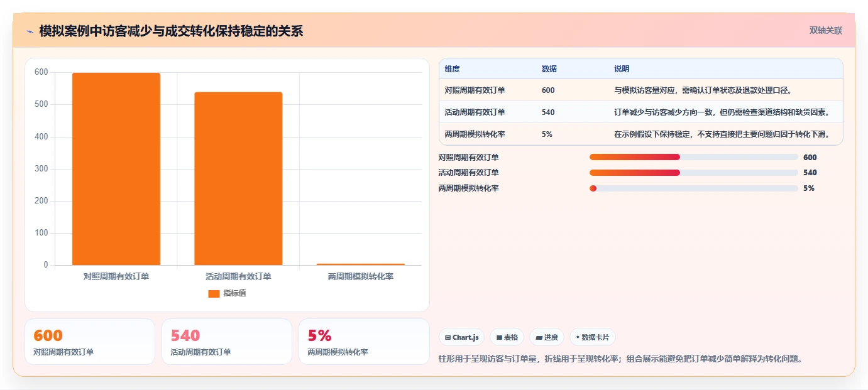868x390 pixels.
Task: Click progress list value 5%
Action: [809, 188]
